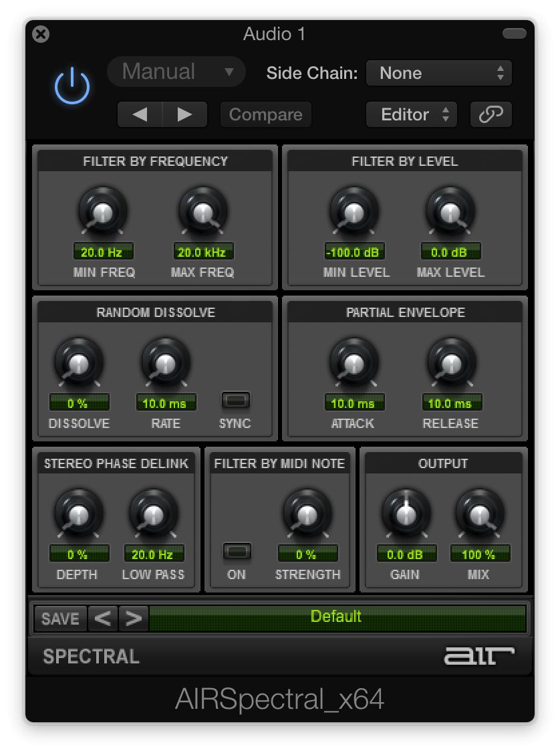Viewport: 560px width, 753px height.
Task: Click the ATTACK knob
Action: (x=354, y=362)
